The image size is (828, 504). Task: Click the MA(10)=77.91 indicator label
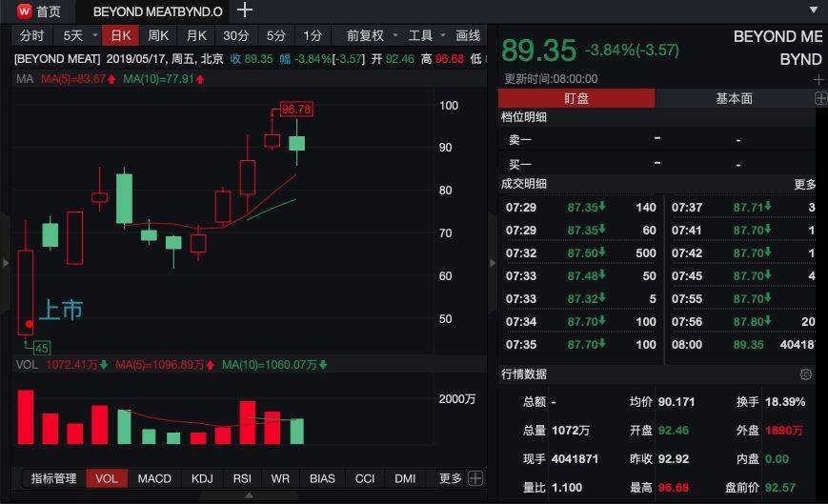click(x=163, y=79)
